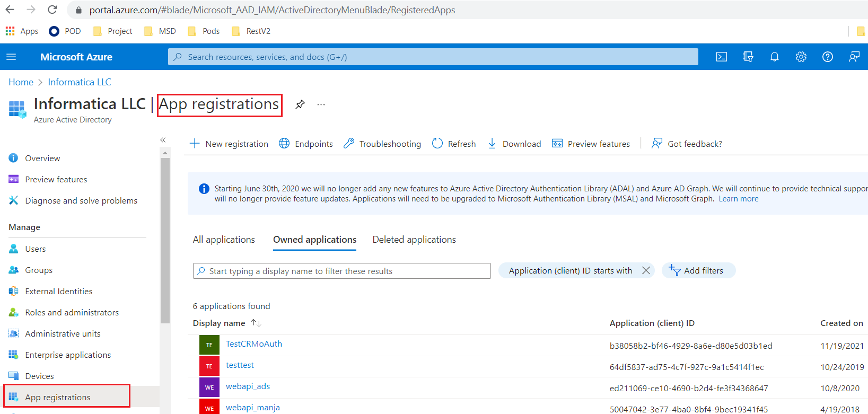The width and height of the screenshot is (868, 414).
Task: Switch to Owned applications tab
Action: tap(315, 240)
